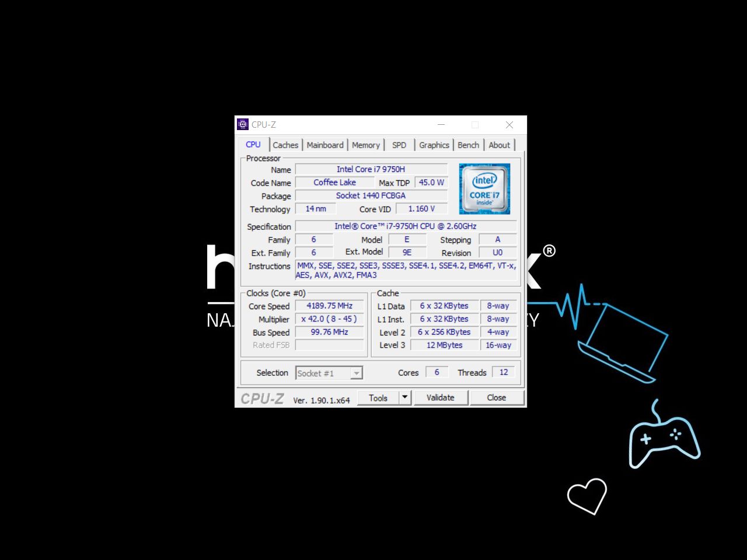This screenshot has height=560, width=747.
Task: Click the Technology value 14 nm
Action: pyautogui.click(x=316, y=209)
